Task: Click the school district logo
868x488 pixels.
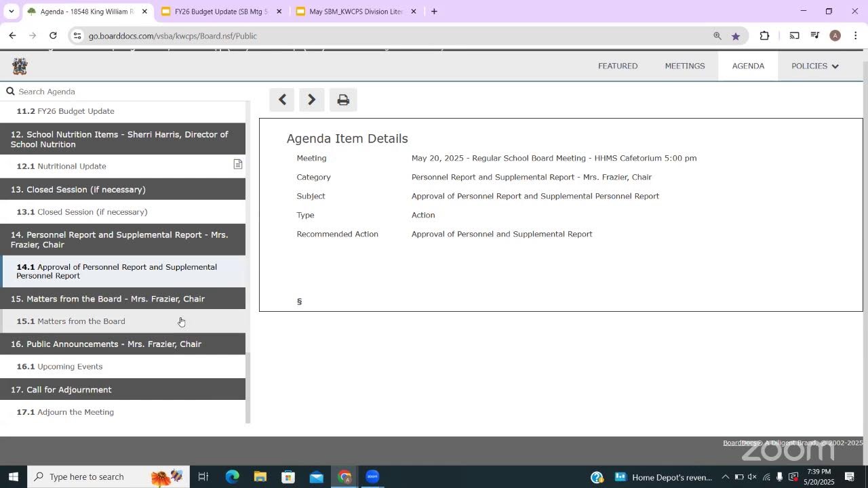Action: tap(20, 66)
